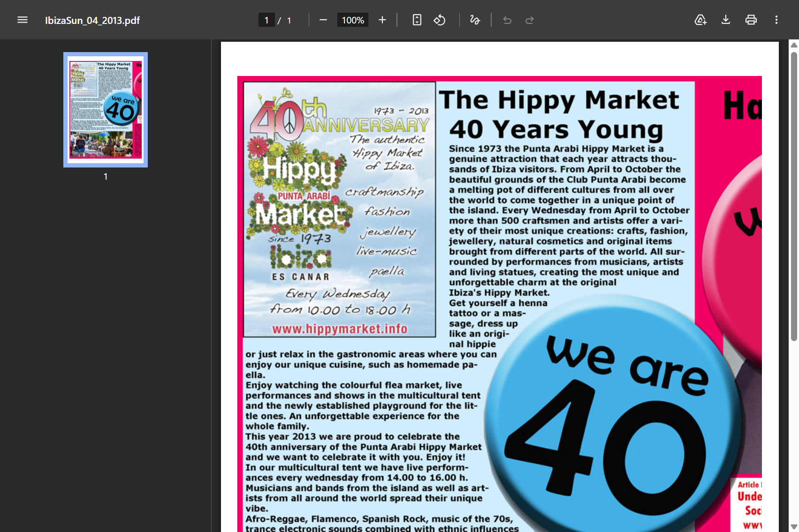799x532 pixels.
Task: Click the IbizaSun_04_2013.pdf title
Action: click(92, 20)
